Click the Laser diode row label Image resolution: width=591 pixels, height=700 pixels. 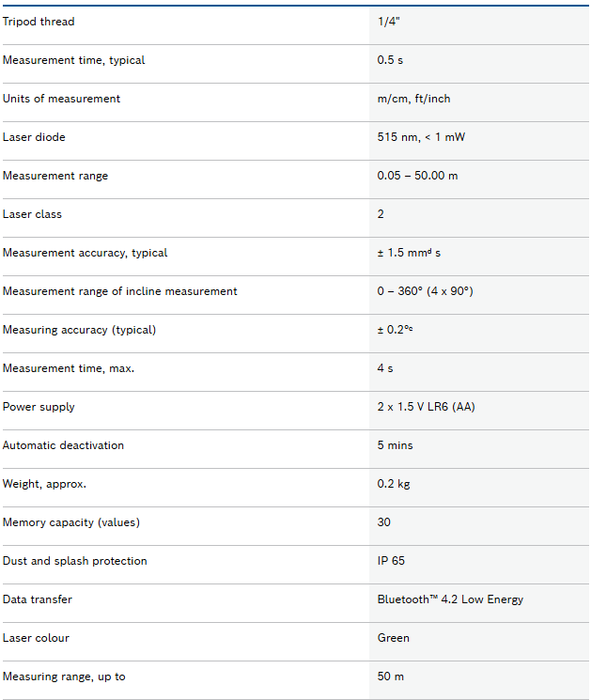point(34,137)
